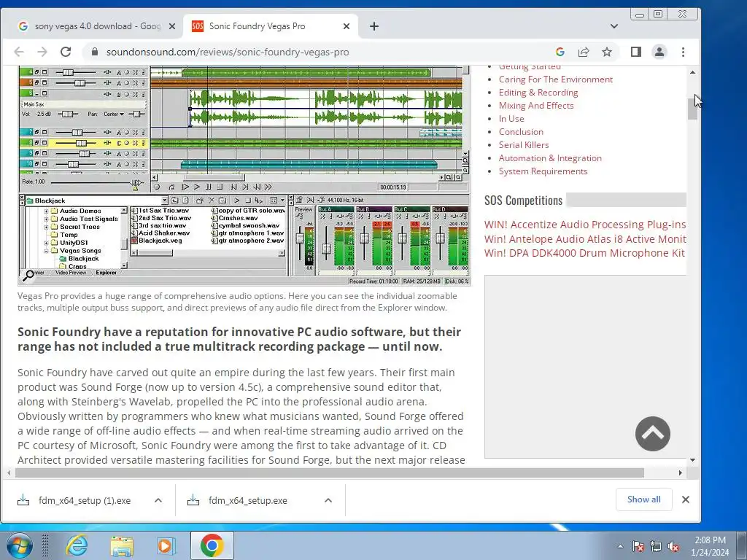Screen dimensions: 747x560
Task: Open the Action Center flag icon
Action: (x=638, y=546)
